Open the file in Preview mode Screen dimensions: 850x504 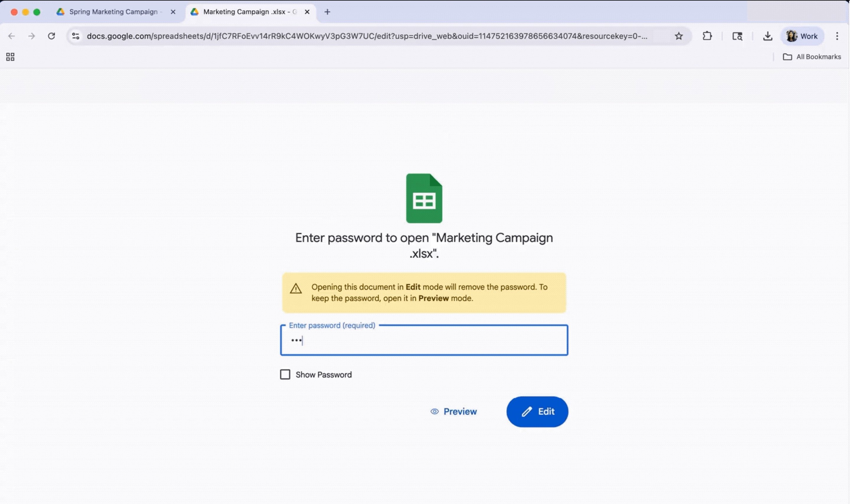click(453, 411)
